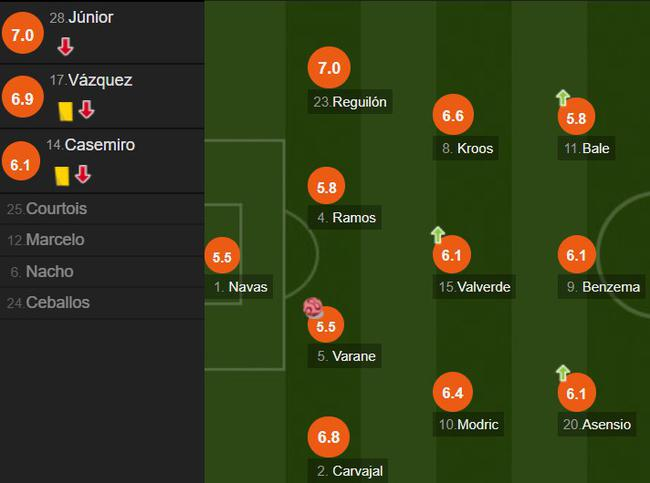Click the green sub-on arrow above Valverde

point(438,235)
